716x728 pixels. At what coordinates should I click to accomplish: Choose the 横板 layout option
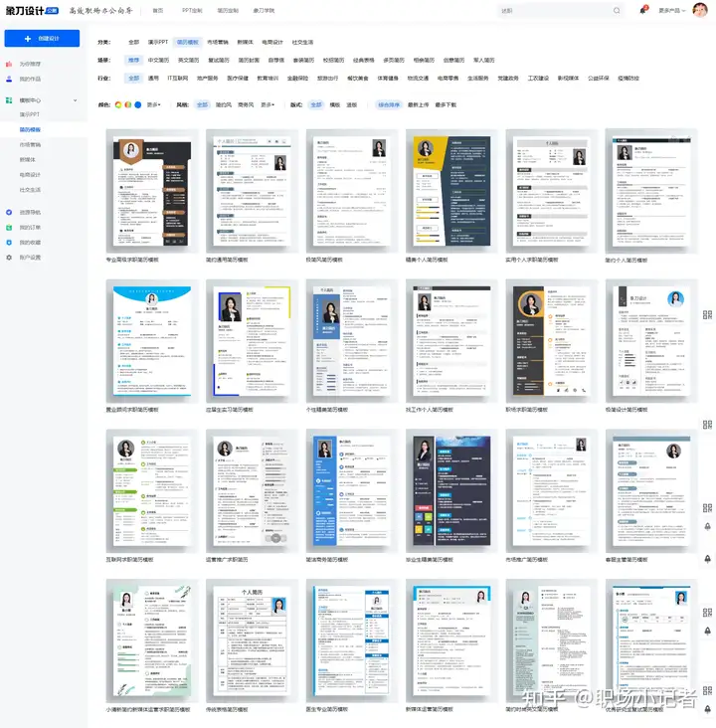[x=335, y=105]
